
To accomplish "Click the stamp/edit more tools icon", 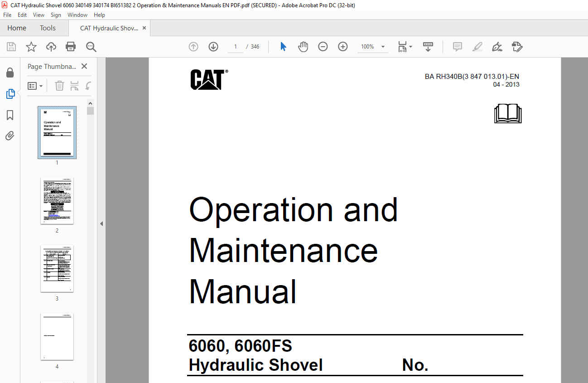I will pos(517,47).
